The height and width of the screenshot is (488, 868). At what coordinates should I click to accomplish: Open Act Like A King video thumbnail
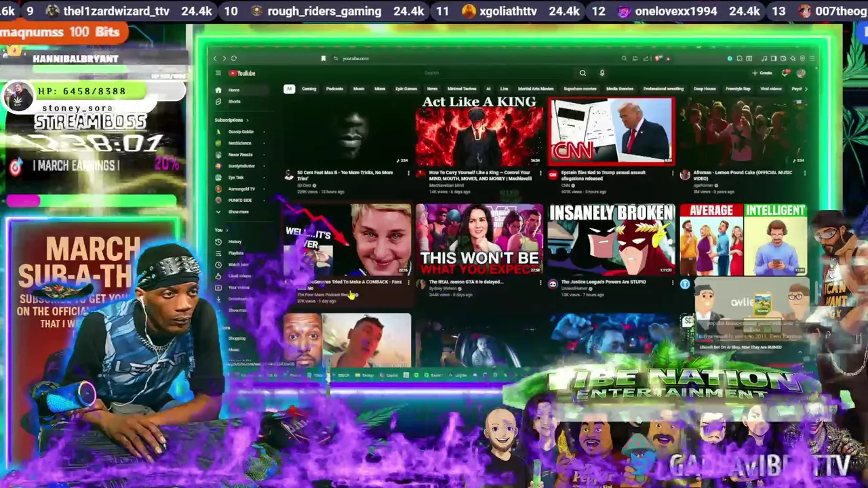pos(479,131)
